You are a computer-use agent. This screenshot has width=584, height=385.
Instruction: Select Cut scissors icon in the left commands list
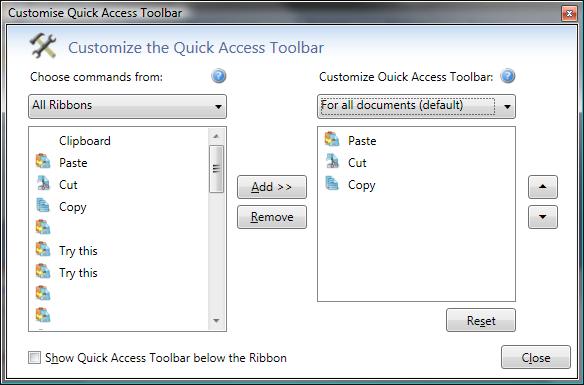(43, 184)
